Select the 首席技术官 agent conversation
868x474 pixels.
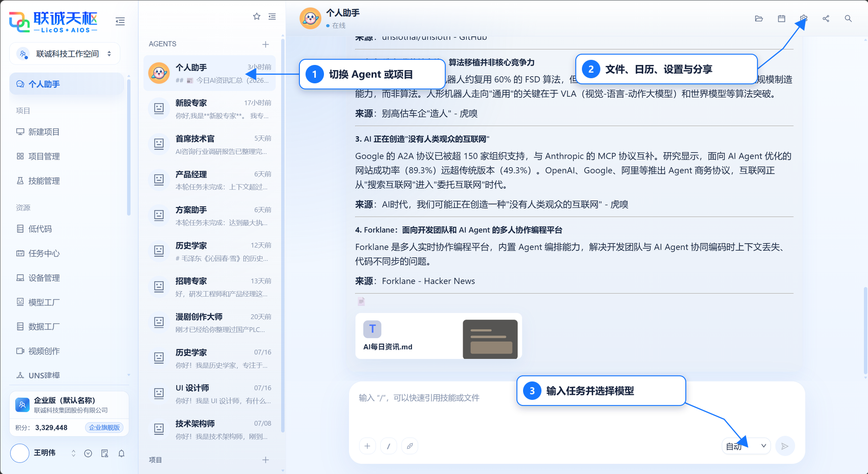209,145
